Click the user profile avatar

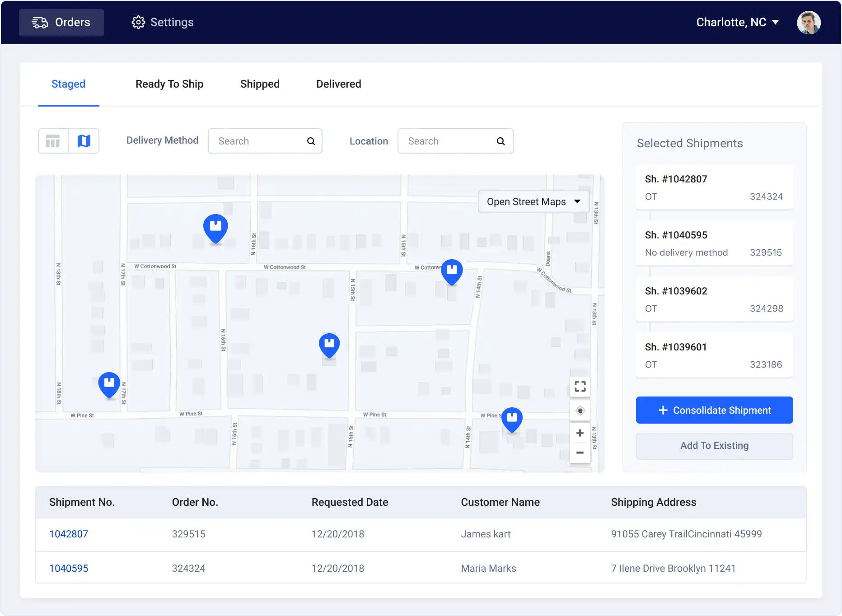(809, 23)
